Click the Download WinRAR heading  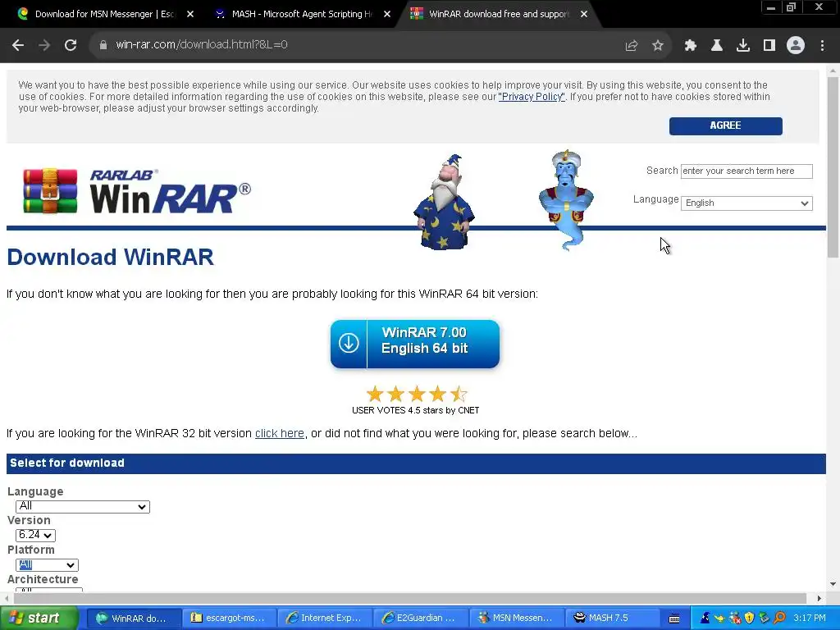111,257
